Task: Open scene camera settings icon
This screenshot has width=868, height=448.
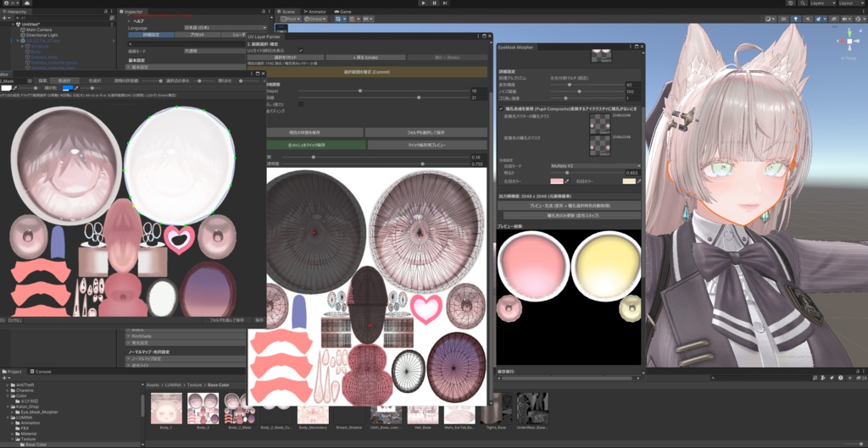Action: (846, 19)
